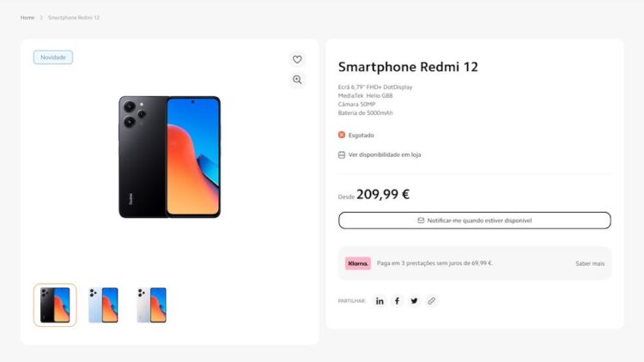Copy product link with chain icon

(431, 301)
